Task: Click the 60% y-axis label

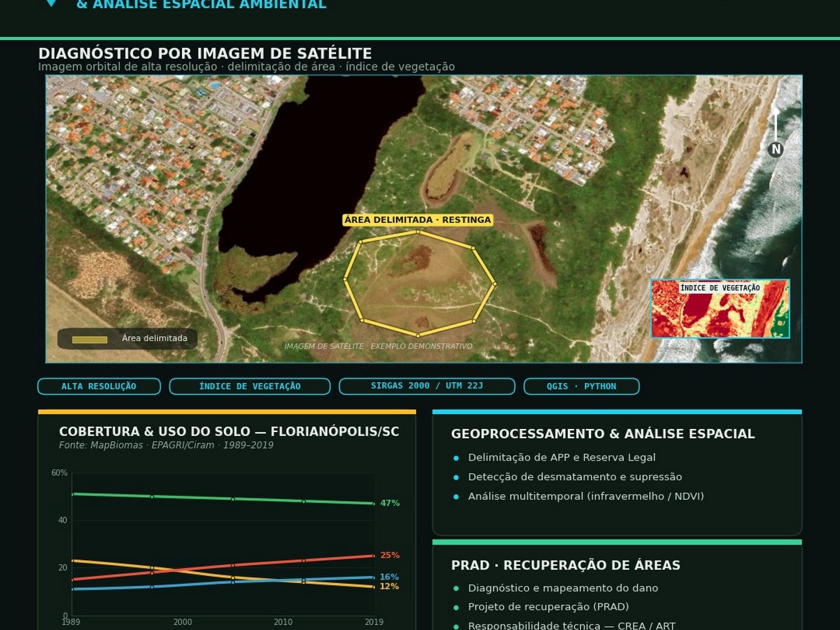Action: [x=59, y=472]
